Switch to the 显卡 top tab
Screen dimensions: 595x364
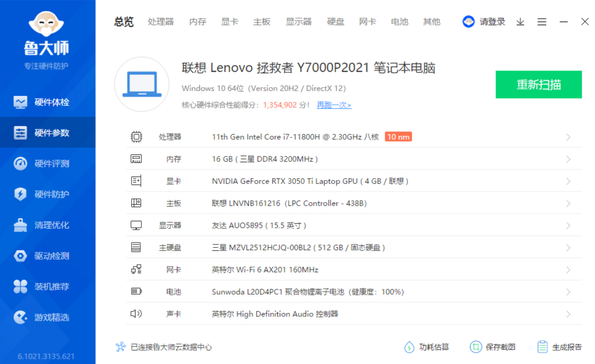click(x=230, y=22)
